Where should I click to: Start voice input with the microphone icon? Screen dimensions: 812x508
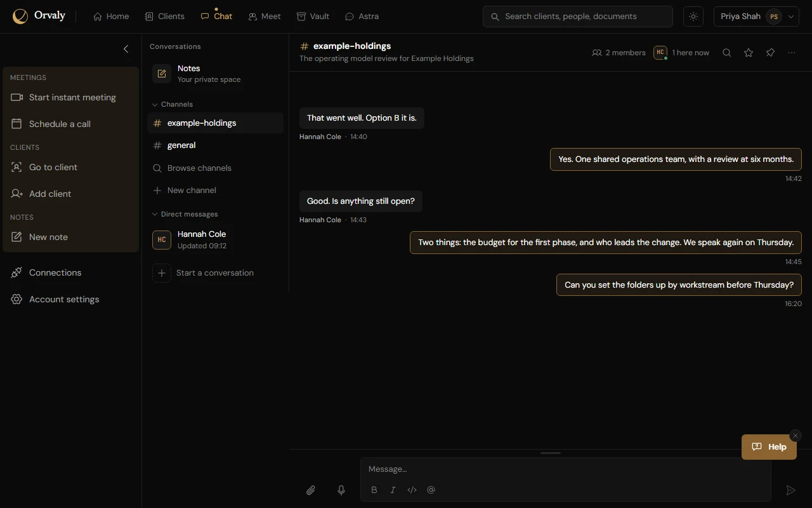[x=341, y=490]
